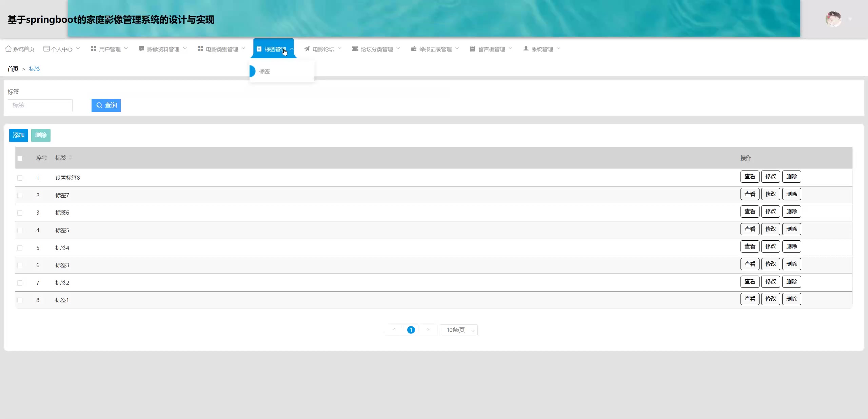
Task: Click the blue 查询 search button
Action: point(106,105)
